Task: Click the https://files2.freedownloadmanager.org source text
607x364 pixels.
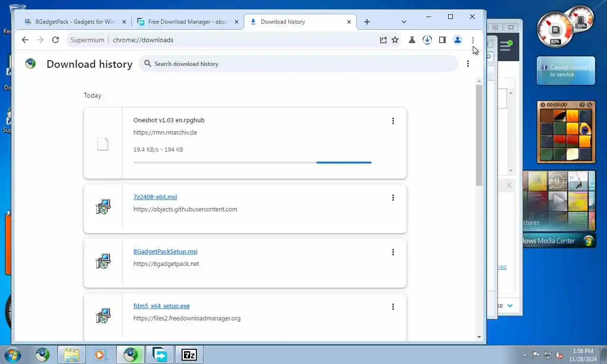Action: coord(187,318)
